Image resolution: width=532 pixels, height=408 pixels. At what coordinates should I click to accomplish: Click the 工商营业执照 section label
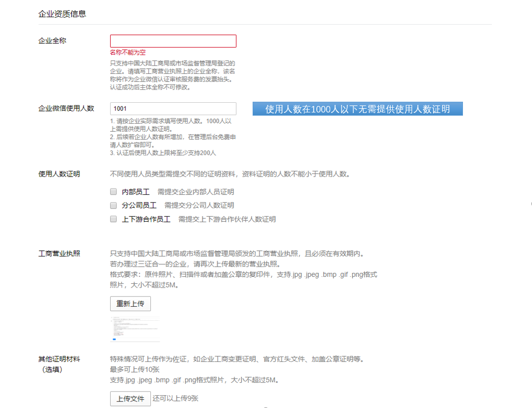[59, 253]
